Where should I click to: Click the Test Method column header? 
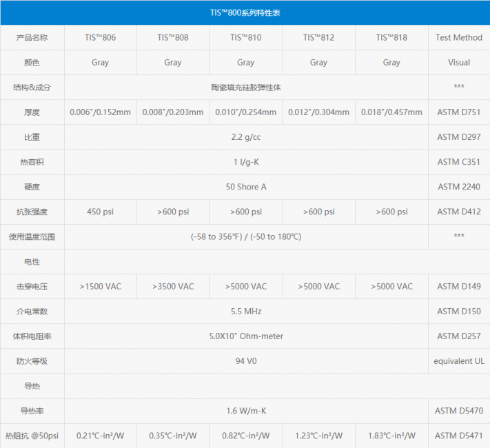point(459,37)
